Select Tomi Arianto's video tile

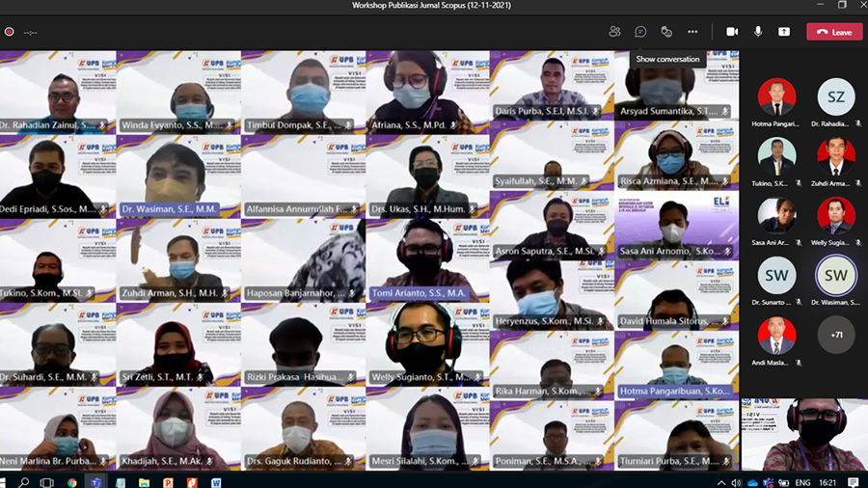click(x=427, y=260)
